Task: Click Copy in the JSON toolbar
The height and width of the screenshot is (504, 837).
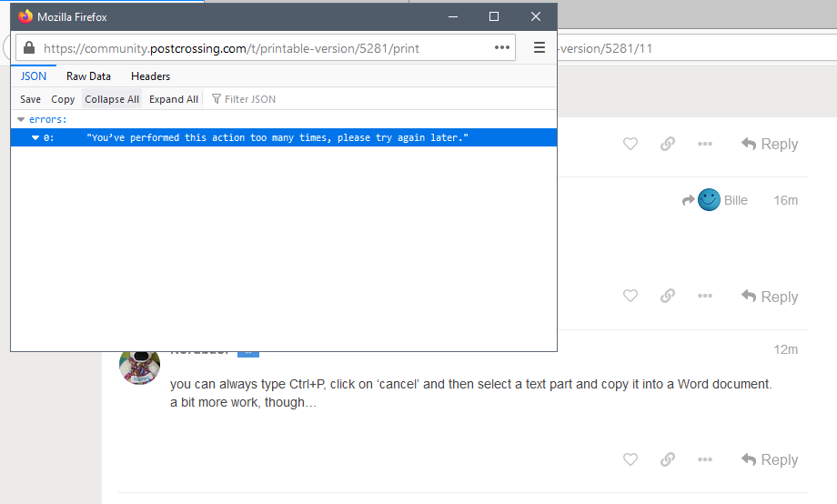Action: [x=63, y=99]
